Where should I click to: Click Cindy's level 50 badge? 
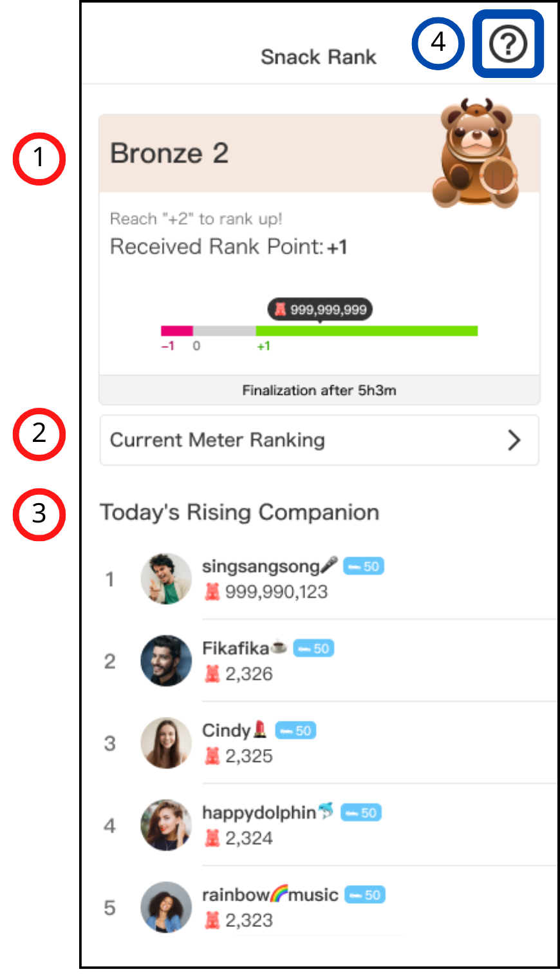pos(296,731)
